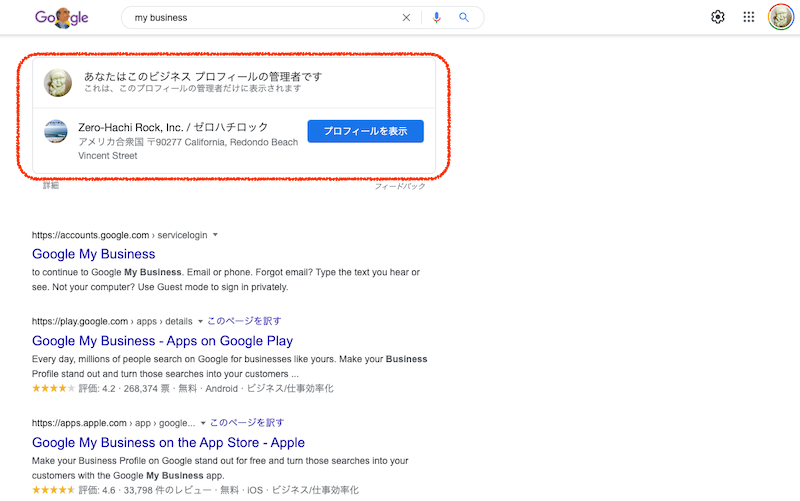The image size is (800, 501).
Task: Select the play.google.com apps details URL text
Action: click(112, 321)
